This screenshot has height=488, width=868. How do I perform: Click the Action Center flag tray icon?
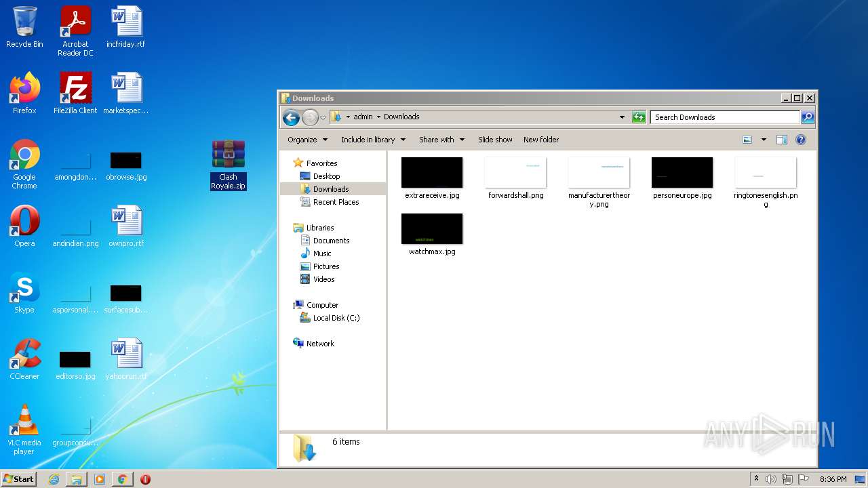804,479
